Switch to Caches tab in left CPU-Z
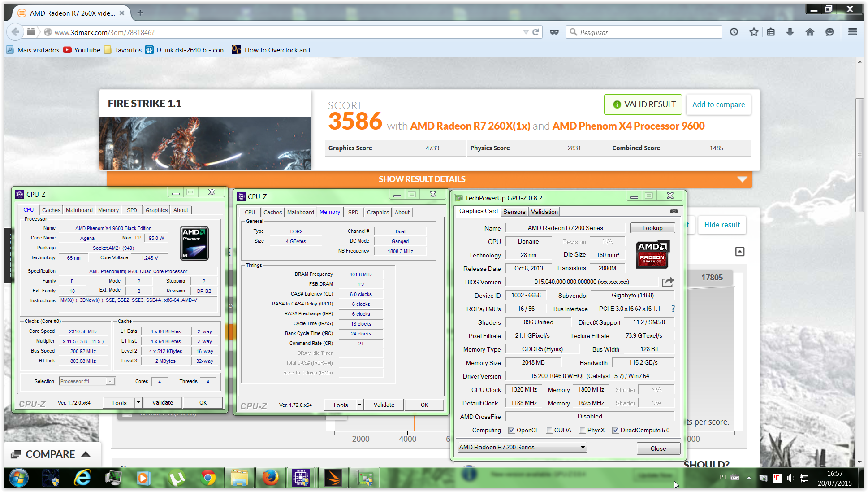 (51, 210)
